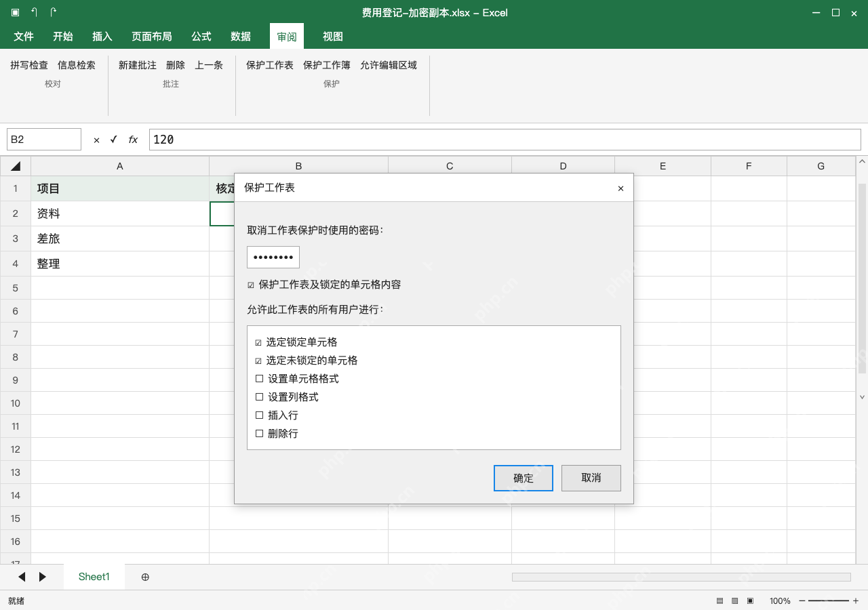Add a new sheet with the plus icon
This screenshot has height=610, width=868.
(x=145, y=577)
